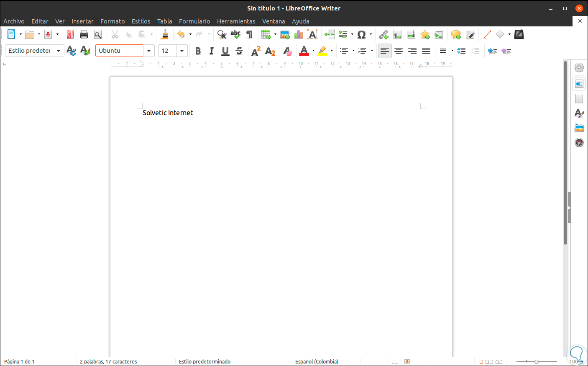Click the 'Estilo predeterminado' page style status
Viewport: 588px width, 366px height.
205,362
